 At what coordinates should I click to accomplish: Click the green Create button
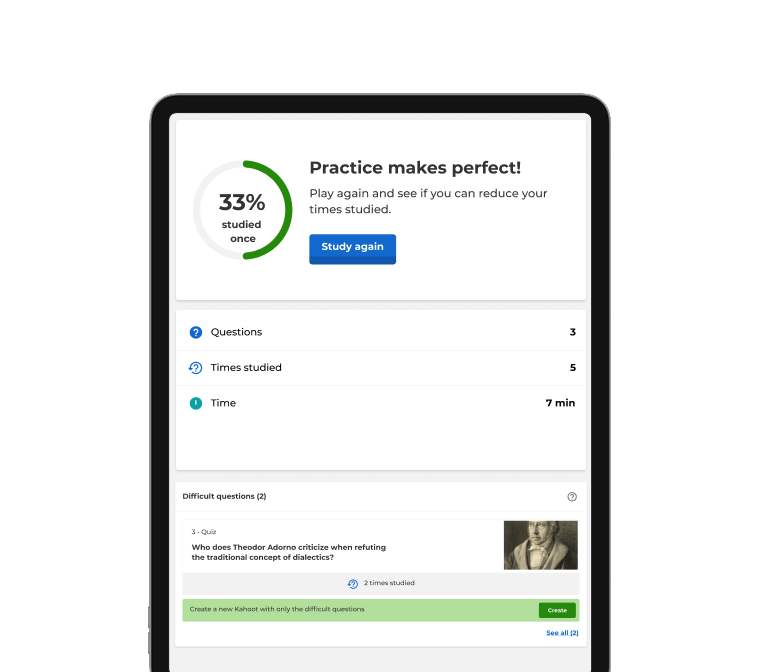557,610
